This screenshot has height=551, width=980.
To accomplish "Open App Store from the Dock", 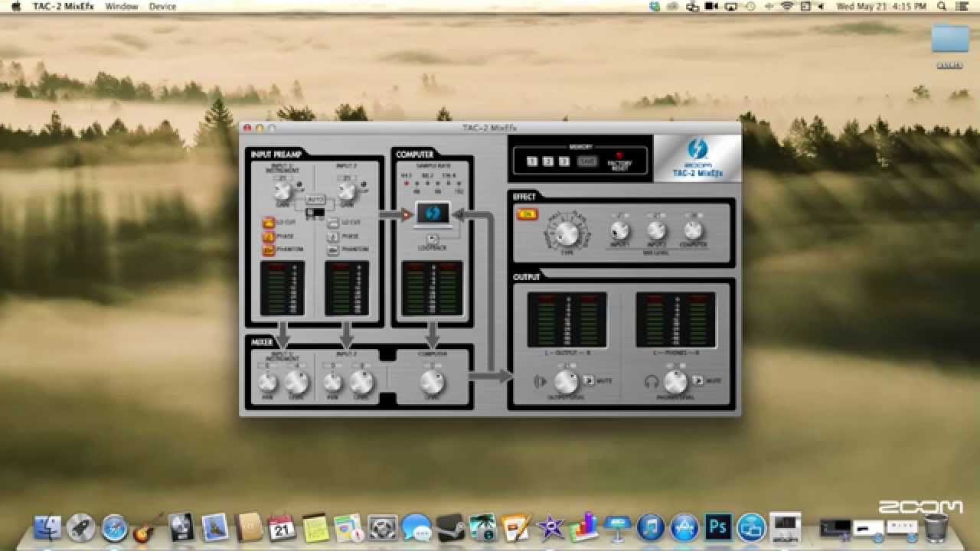I will pyautogui.click(x=684, y=527).
